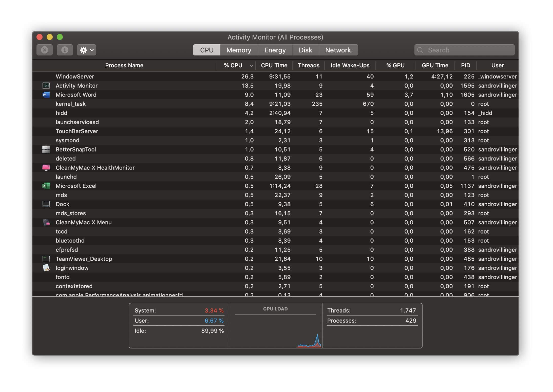This screenshot has width=553, height=392.
Task: Switch to the CPU tab
Action: [207, 50]
